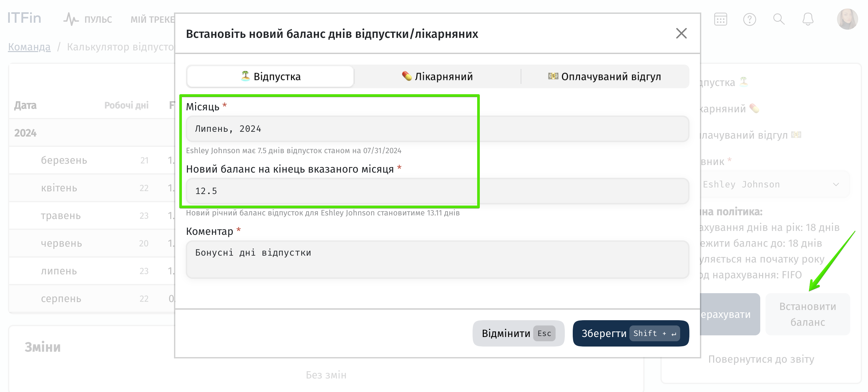The height and width of the screenshot is (392, 868).
Task: Open notifications bell icon
Action: point(808,19)
